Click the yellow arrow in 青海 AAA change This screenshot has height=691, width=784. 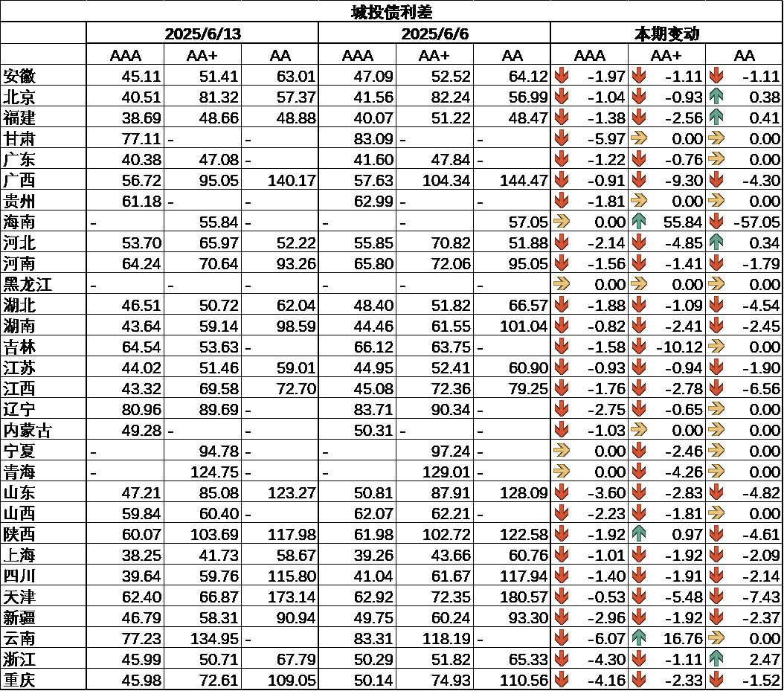coord(562,472)
